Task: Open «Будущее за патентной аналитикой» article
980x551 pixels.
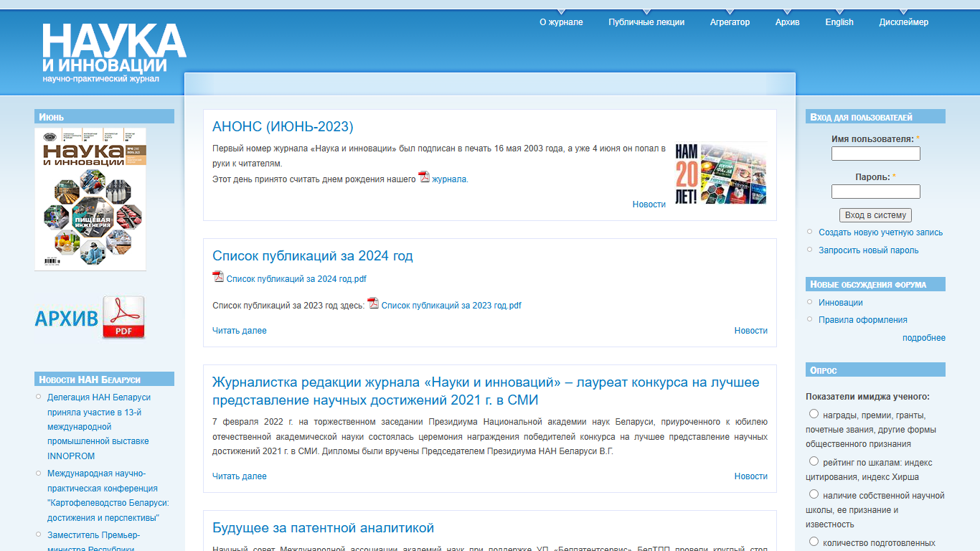Action: click(x=323, y=528)
